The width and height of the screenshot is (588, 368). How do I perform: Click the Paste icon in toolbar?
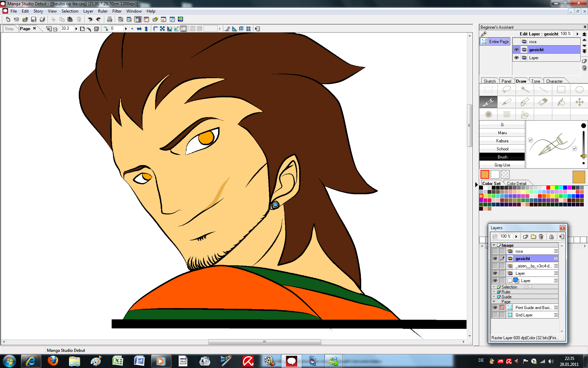pyautogui.click(x=70, y=19)
